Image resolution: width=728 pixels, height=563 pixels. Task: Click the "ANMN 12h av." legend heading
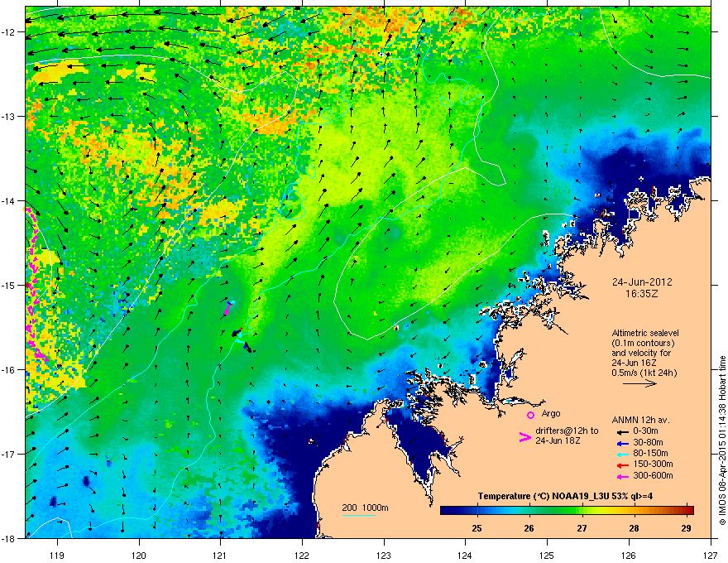[x=640, y=421]
